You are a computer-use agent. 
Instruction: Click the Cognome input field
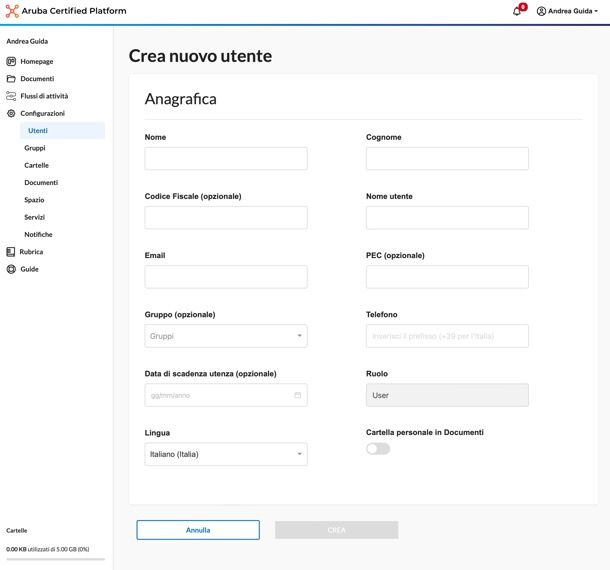click(447, 158)
